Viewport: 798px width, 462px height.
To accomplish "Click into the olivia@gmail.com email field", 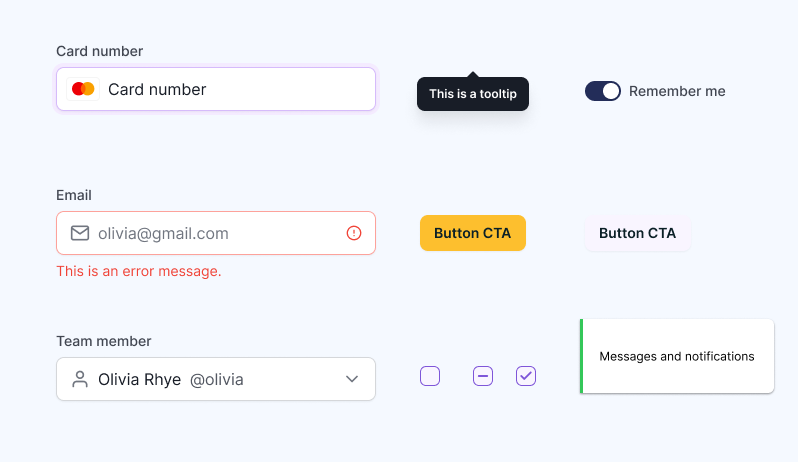I will coord(215,233).
